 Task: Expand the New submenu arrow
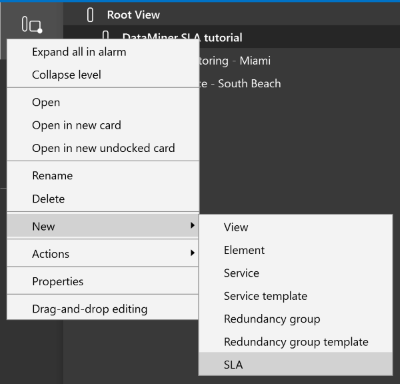pyautogui.click(x=192, y=226)
